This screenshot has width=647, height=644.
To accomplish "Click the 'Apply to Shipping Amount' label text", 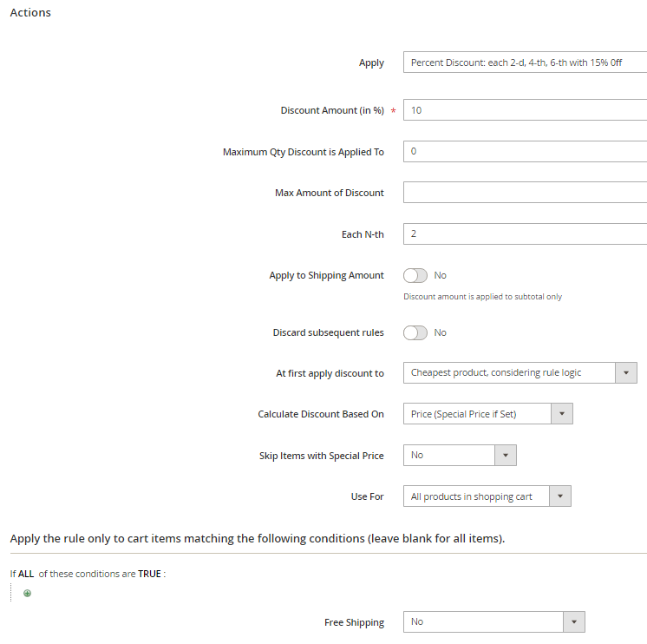I will click(x=326, y=275).
